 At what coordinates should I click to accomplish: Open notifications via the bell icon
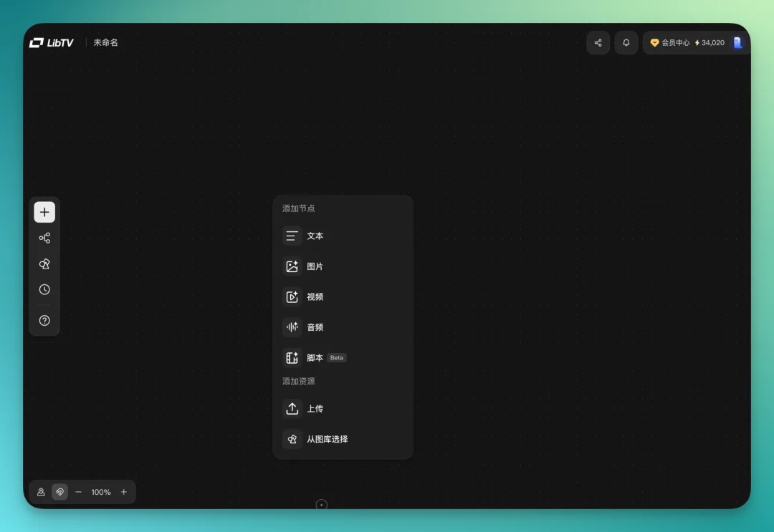tap(626, 43)
